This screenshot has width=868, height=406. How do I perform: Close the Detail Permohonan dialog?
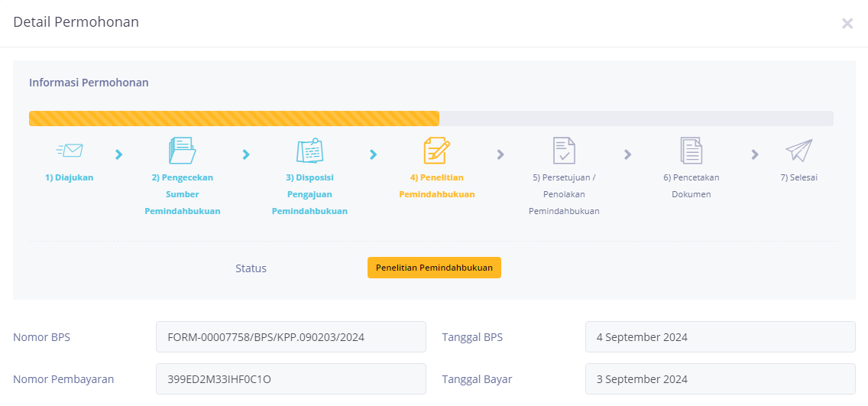pyautogui.click(x=847, y=23)
